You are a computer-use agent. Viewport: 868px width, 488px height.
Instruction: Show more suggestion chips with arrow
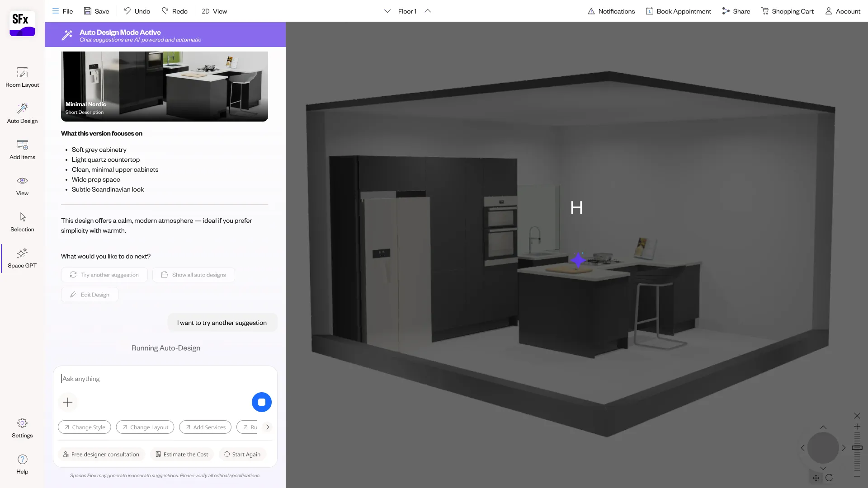click(x=268, y=427)
